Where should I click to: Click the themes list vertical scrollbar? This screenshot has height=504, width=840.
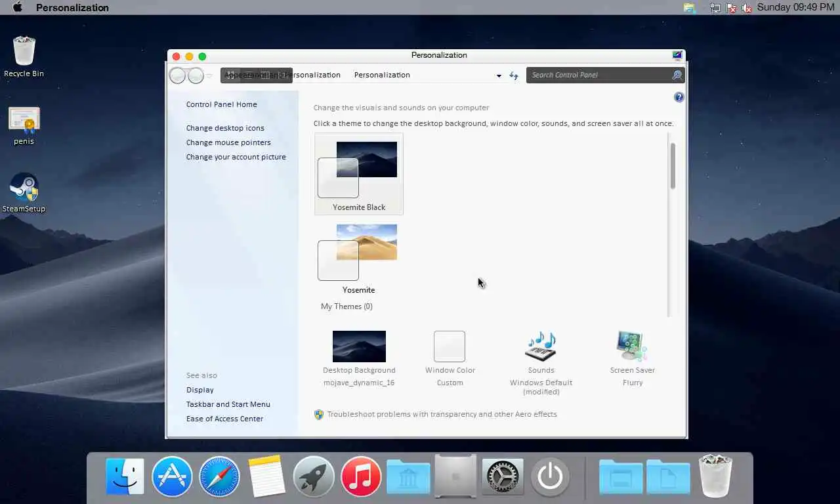pyautogui.click(x=672, y=167)
